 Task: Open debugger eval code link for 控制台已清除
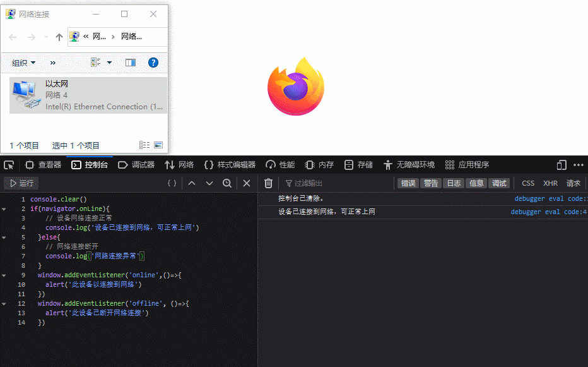click(x=551, y=199)
